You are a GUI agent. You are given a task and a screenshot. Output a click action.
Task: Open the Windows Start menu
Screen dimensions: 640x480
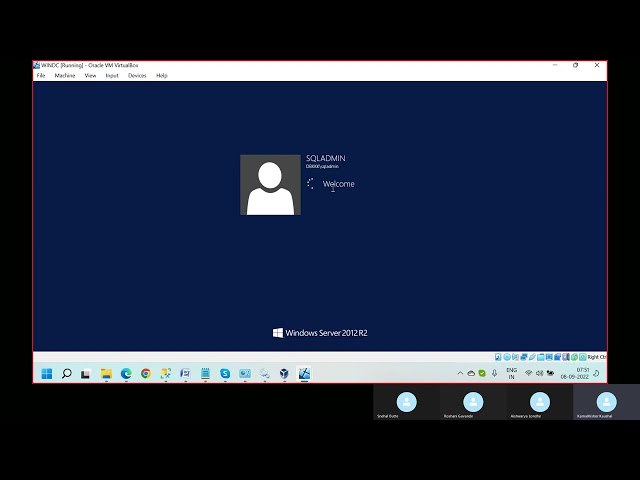click(47, 373)
